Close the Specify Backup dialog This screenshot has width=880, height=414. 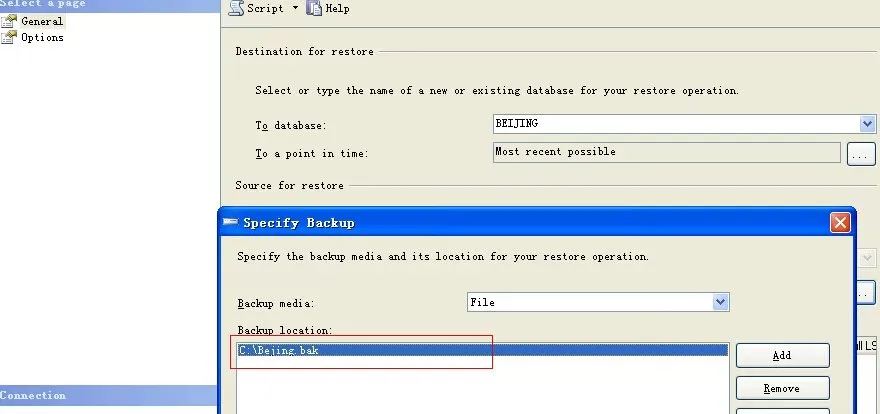840,223
